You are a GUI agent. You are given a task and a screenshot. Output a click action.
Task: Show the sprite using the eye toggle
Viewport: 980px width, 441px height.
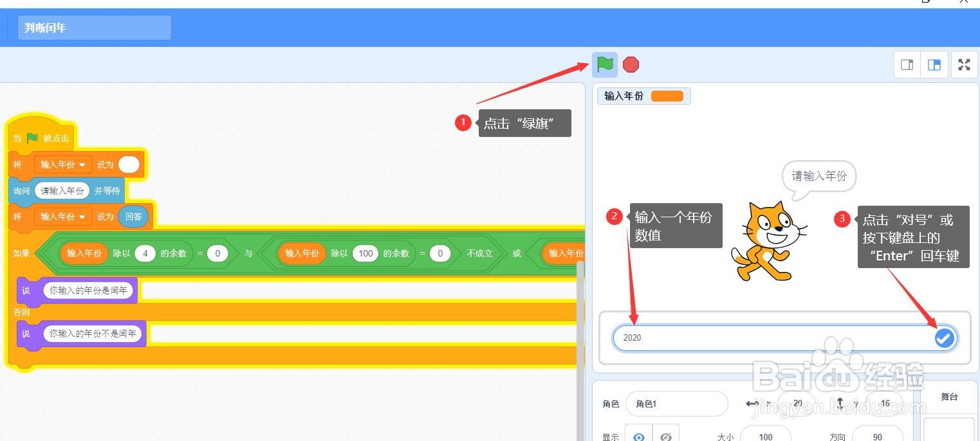pos(638,436)
